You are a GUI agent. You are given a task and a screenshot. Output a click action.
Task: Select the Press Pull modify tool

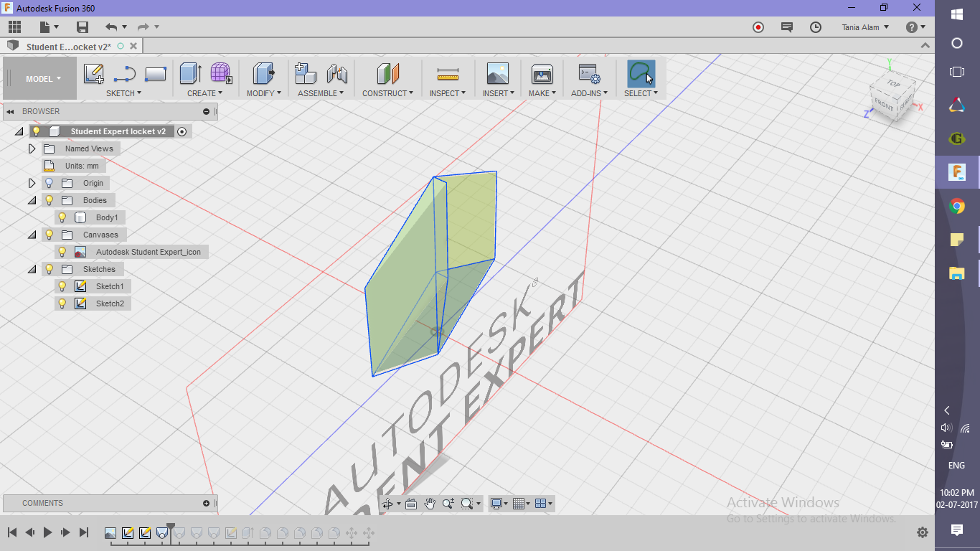pos(264,74)
